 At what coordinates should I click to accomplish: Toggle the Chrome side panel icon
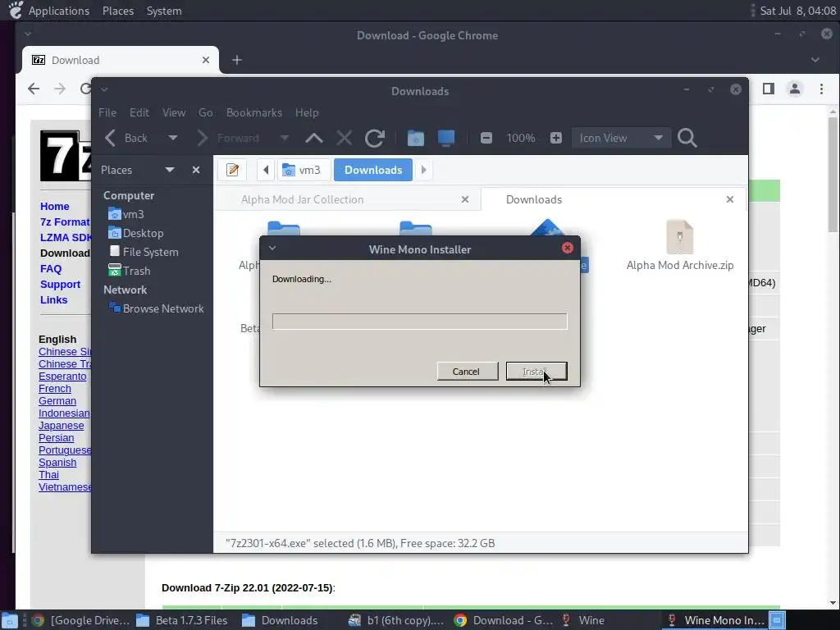click(768, 89)
